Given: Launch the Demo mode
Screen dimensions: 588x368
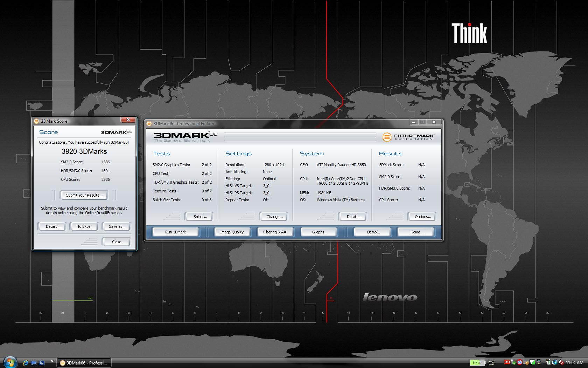Looking at the screenshot, I should [373, 232].
